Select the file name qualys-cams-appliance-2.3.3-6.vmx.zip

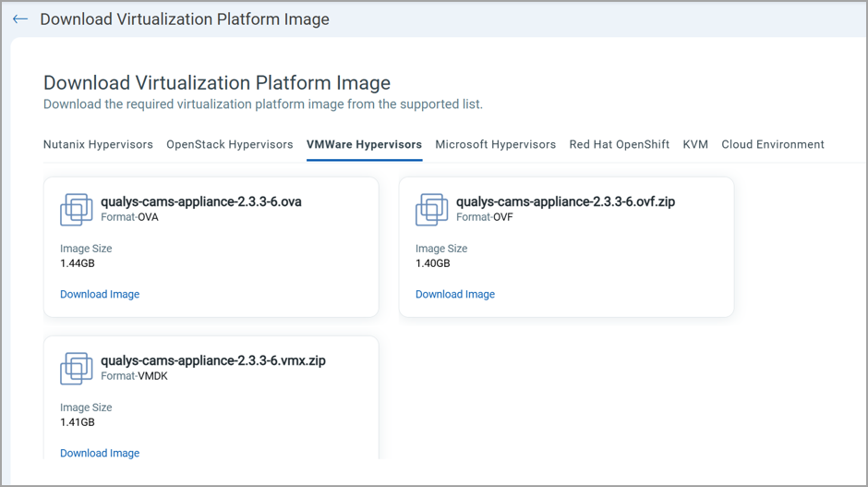tap(213, 360)
